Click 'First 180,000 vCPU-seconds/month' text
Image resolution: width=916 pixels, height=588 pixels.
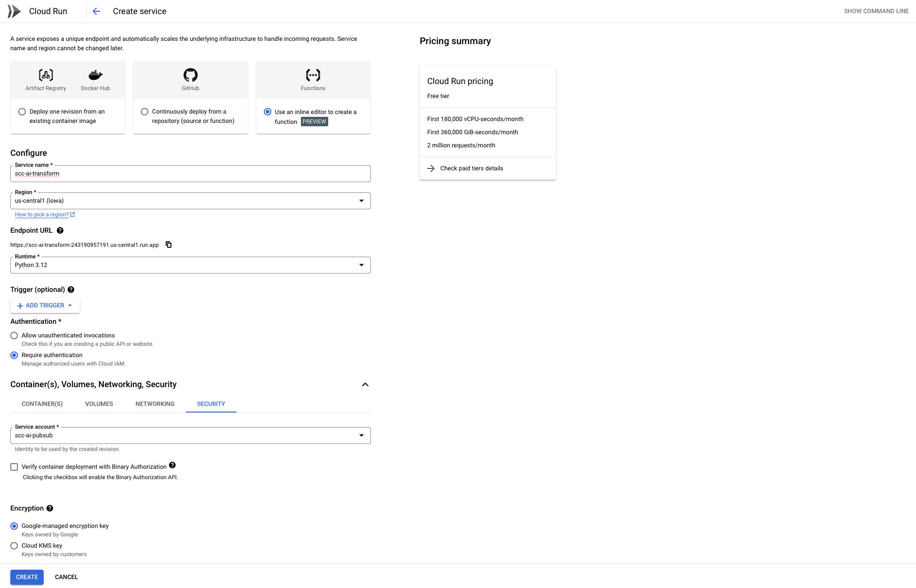pyautogui.click(x=475, y=119)
